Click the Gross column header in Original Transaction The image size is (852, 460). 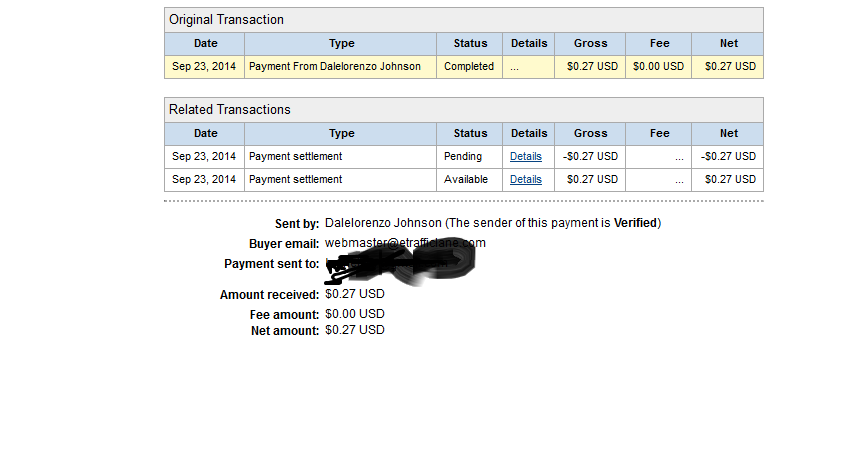(590, 43)
